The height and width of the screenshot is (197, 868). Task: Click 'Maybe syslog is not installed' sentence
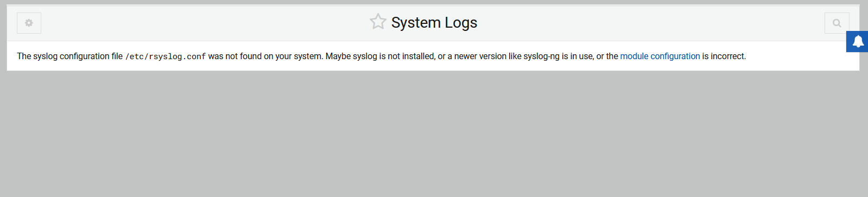click(x=380, y=56)
